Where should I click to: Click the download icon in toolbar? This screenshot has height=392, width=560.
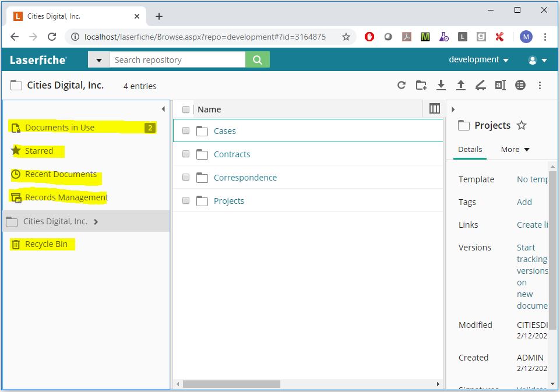(441, 86)
